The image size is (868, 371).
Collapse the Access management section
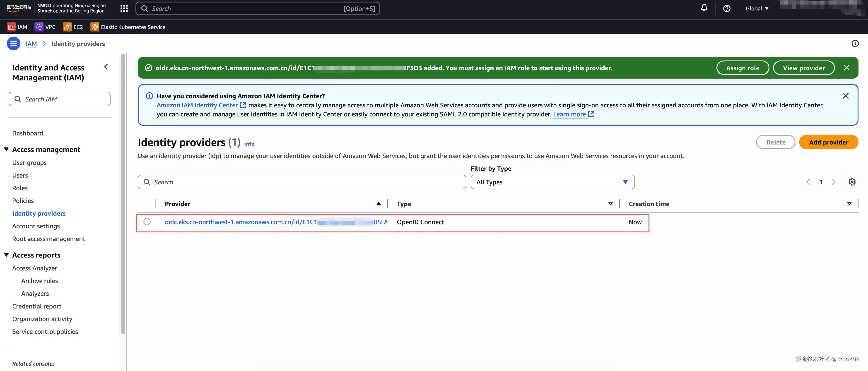6,149
